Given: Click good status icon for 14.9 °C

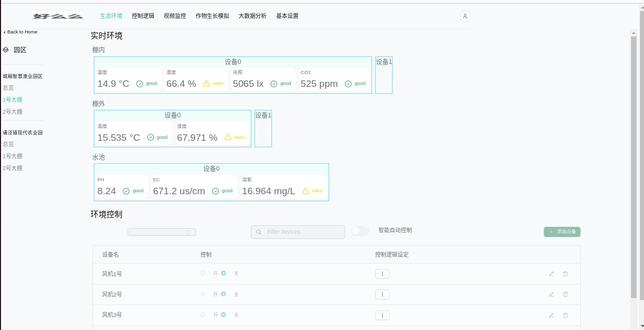Looking at the screenshot, I should point(140,84).
